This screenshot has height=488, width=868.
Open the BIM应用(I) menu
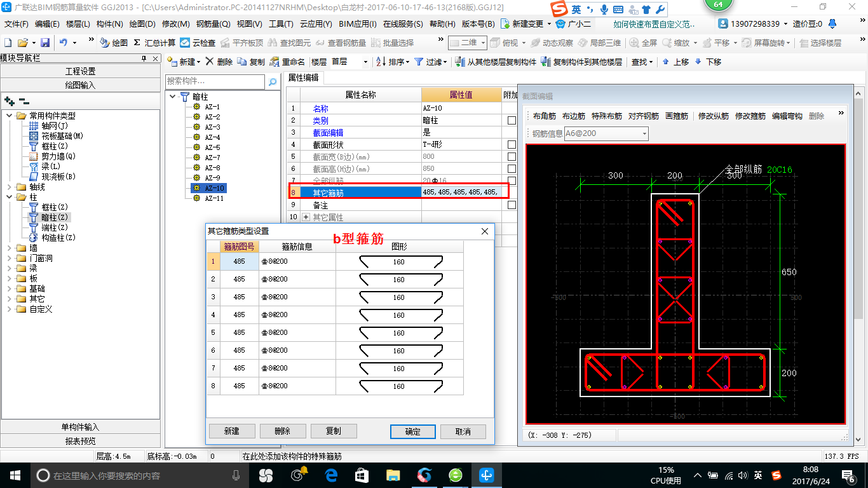357,24
